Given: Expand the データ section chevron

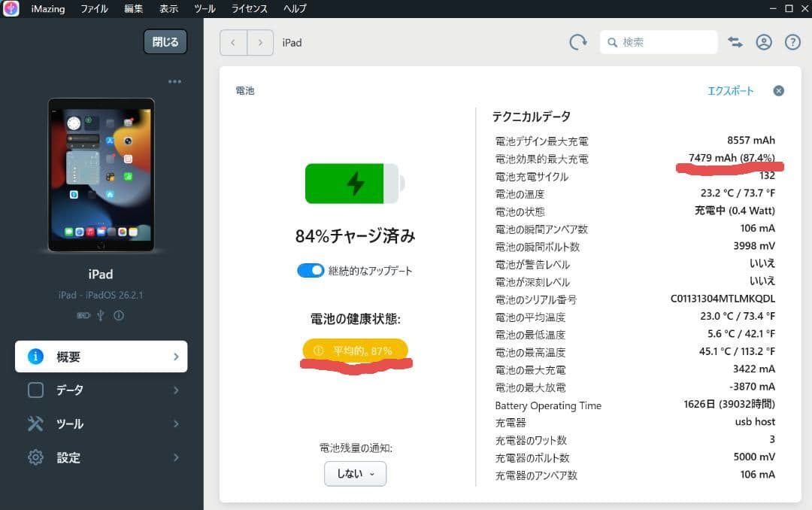Looking at the screenshot, I should coord(176,390).
